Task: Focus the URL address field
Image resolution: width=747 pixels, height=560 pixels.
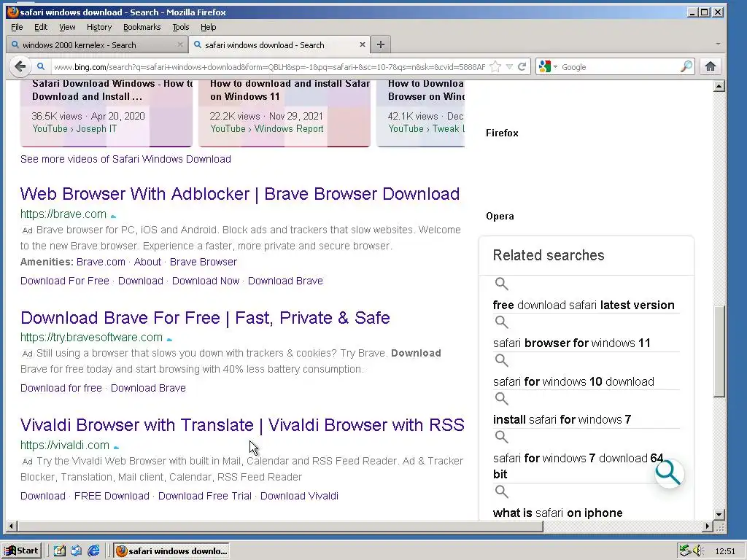Action: [x=269, y=67]
